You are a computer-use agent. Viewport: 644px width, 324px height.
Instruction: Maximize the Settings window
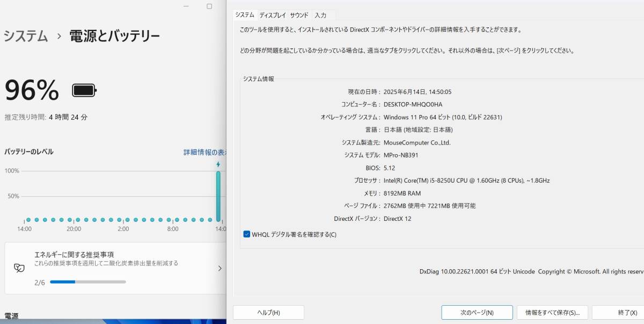pyautogui.click(x=209, y=6)
